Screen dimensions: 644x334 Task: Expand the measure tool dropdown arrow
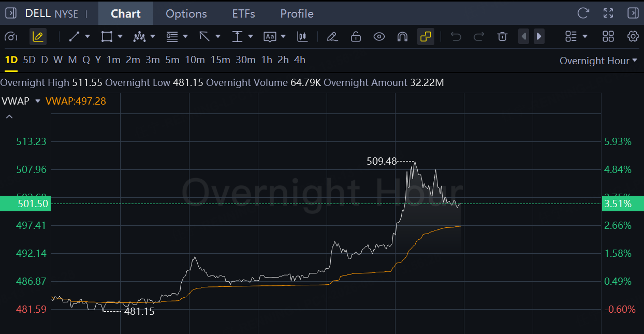pyautogui.click(x=251, y=37)
